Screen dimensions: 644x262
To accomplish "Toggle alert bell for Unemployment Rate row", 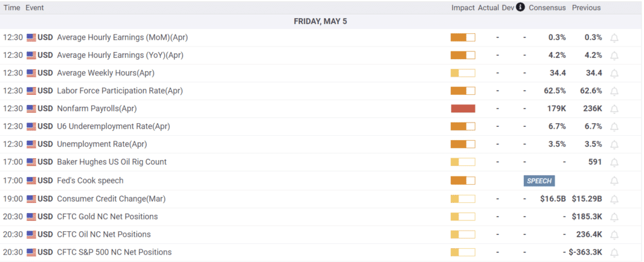I will [x=614, y=145].
